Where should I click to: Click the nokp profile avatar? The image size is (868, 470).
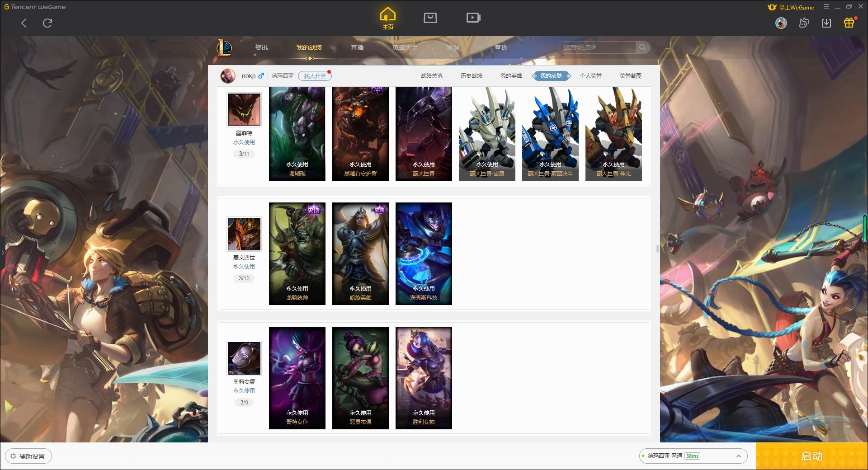(x=228, y=76)
